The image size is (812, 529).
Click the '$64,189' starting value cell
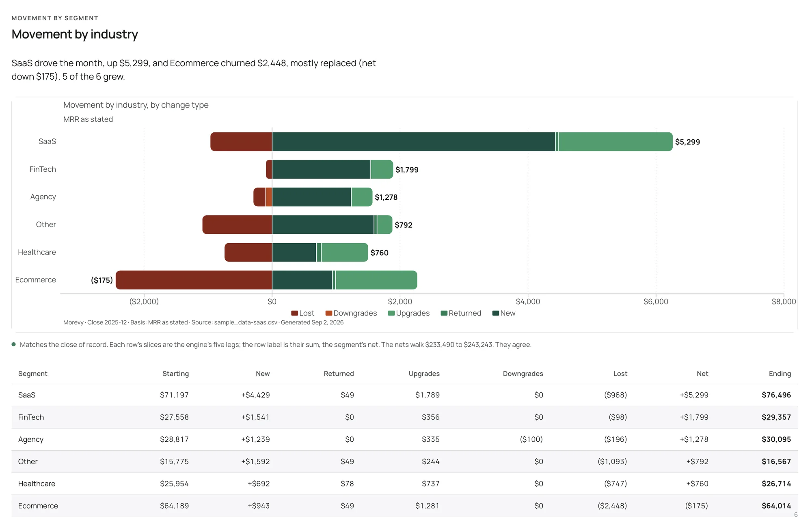pyautogui.click(x=174, y=506)
